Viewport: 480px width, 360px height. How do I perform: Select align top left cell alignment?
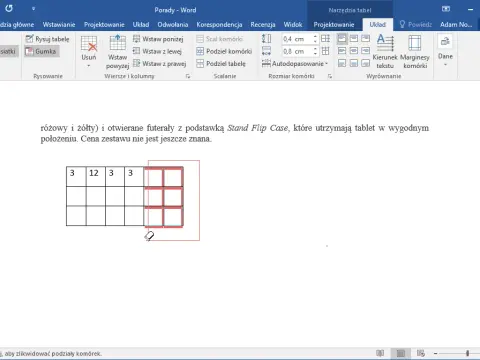tap(342, 39)
